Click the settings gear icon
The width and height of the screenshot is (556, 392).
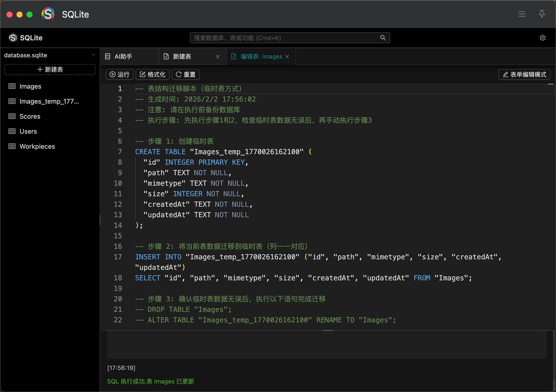click(x=542, y=38)
